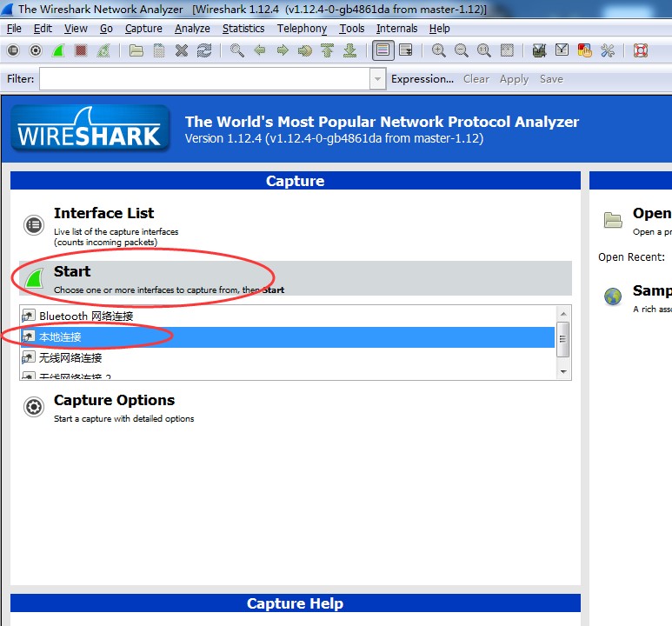Expand the filter history dropdown arrow
Screen dimensions: 672x626
[377, 79]
